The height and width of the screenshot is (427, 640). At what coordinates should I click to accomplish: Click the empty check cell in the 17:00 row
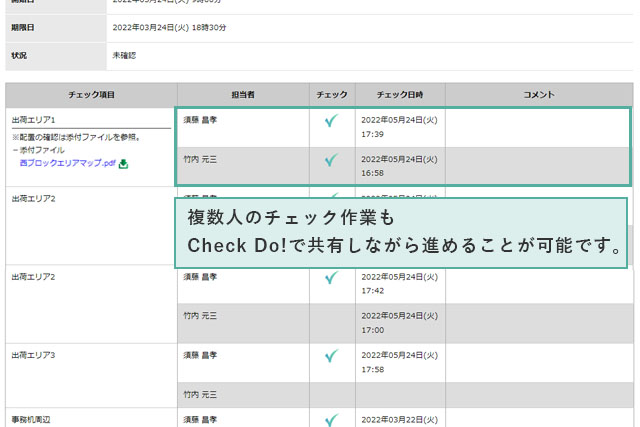[332, 323]
